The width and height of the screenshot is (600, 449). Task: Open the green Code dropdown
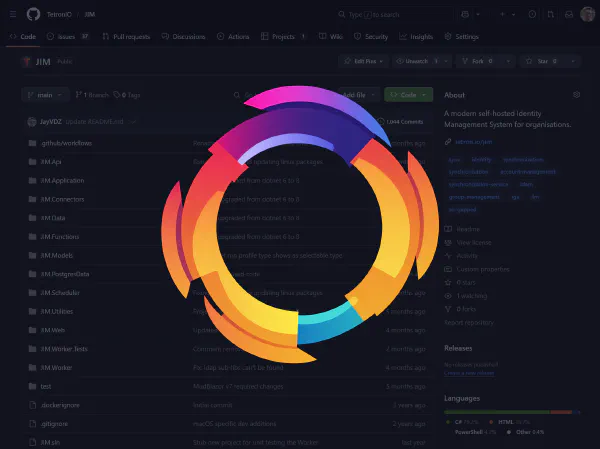coord(408,94)
